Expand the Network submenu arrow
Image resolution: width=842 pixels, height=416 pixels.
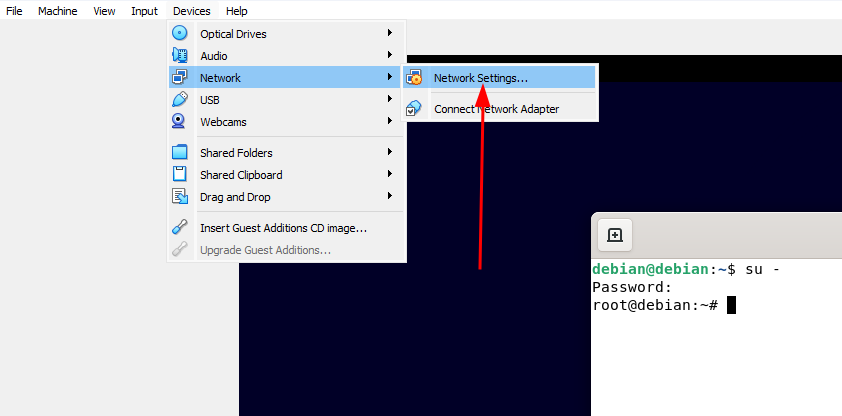390,77
